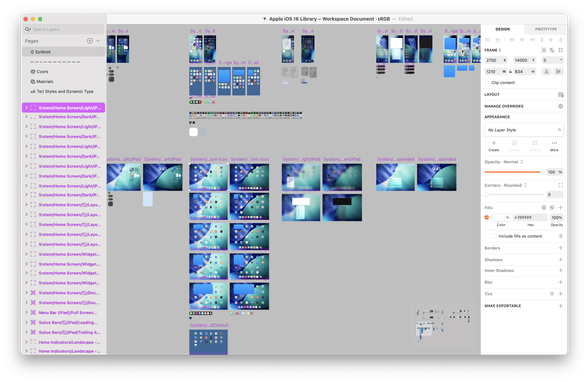Collapse the Pages list chevron
The image size is (588, 382).
tap(98, 41)
